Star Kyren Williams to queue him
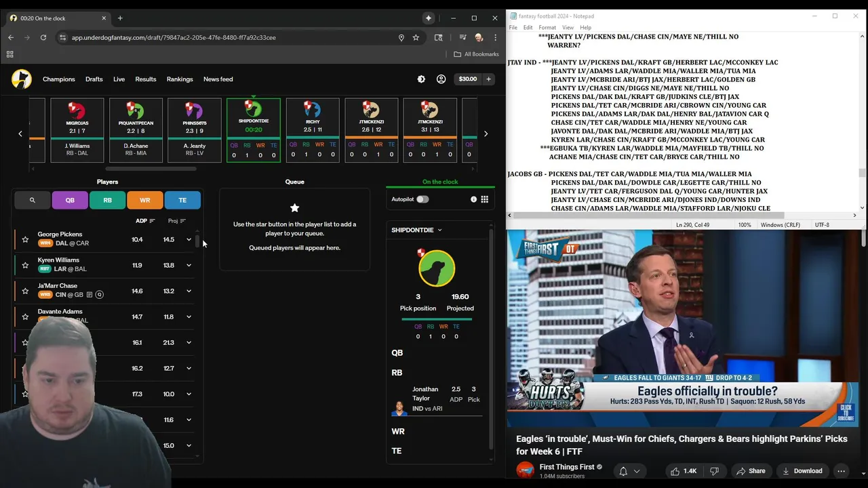 [x=25, y=265]
